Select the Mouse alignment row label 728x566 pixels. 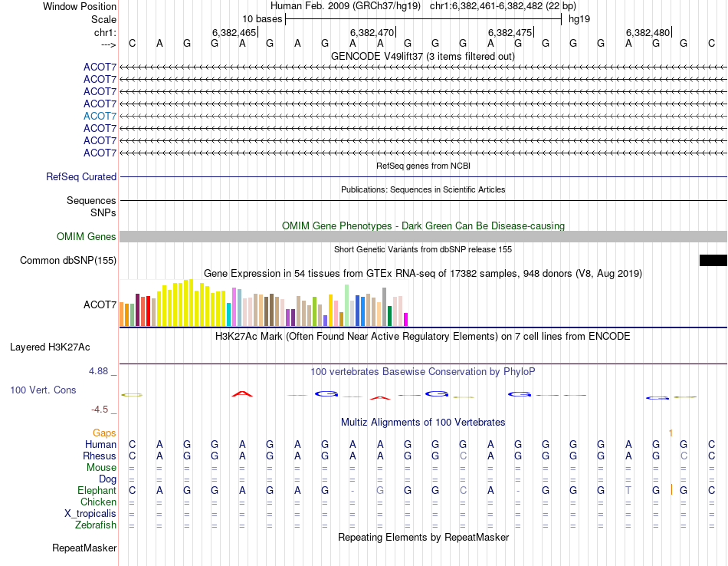[x=101, y=468]
